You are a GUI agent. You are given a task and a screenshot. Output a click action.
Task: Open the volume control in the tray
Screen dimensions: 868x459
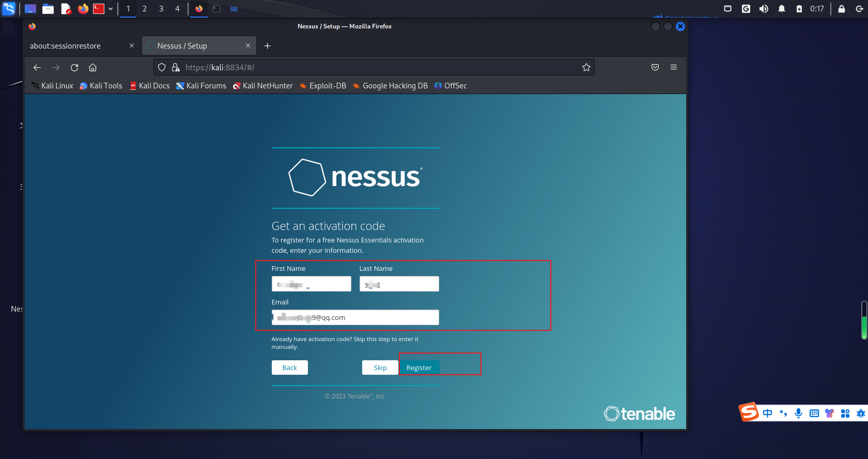coord(764,9)
